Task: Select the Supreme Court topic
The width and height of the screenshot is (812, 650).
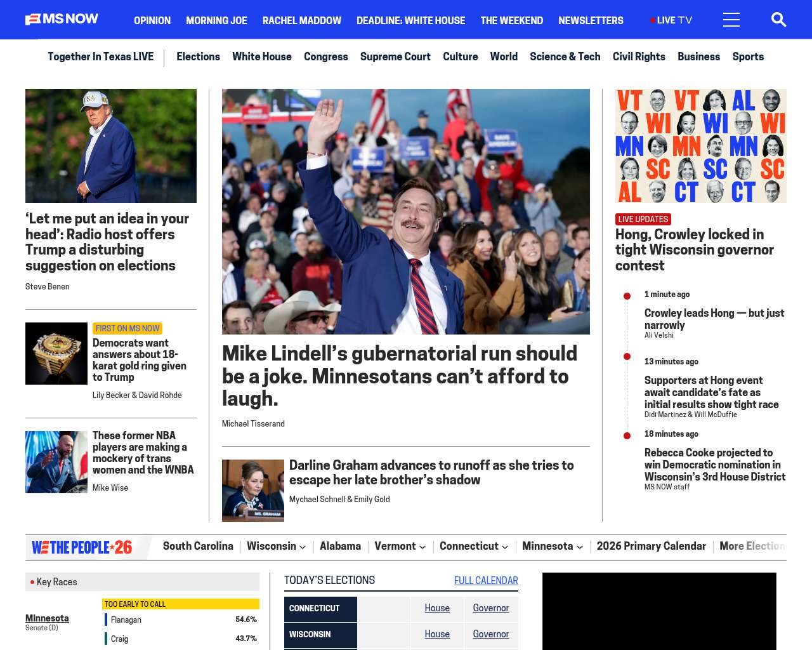Action: (395, 56)
